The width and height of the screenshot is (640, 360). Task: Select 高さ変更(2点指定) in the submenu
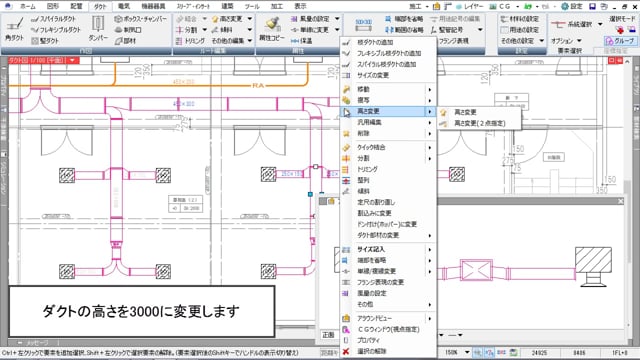pos(479,123)
